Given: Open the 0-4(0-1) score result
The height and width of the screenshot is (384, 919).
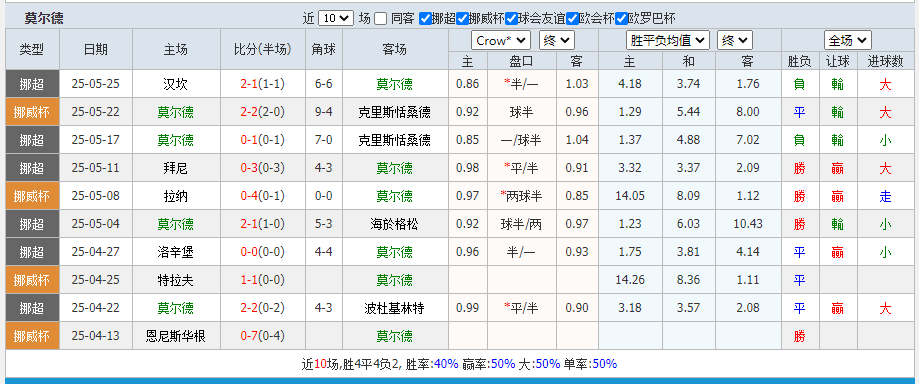Looking at the screenshot, I should click(263, 196).
